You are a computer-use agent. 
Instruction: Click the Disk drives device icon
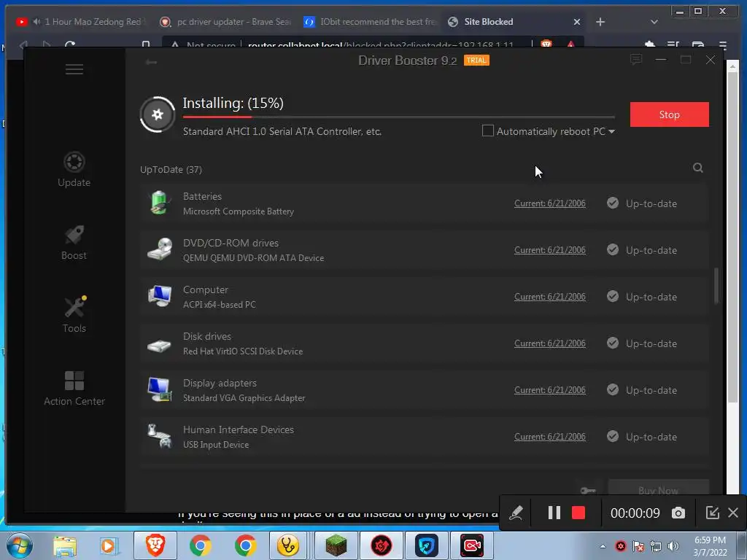(x=159, y=345)
